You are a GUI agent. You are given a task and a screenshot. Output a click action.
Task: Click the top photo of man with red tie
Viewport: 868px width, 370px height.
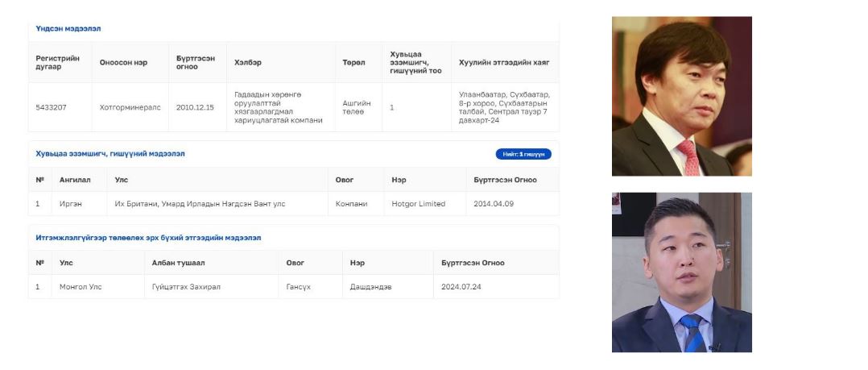point(681,96)
